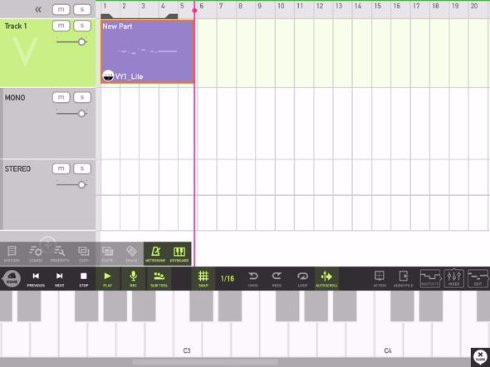Click the right loop locator marker
490x367 pixels.
coord(172,16)
